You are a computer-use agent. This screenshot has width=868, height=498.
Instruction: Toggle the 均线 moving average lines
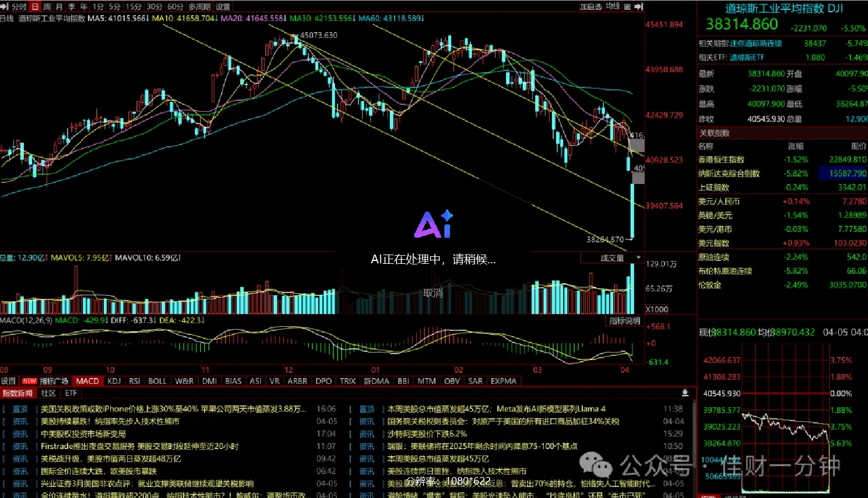[613, 6]
